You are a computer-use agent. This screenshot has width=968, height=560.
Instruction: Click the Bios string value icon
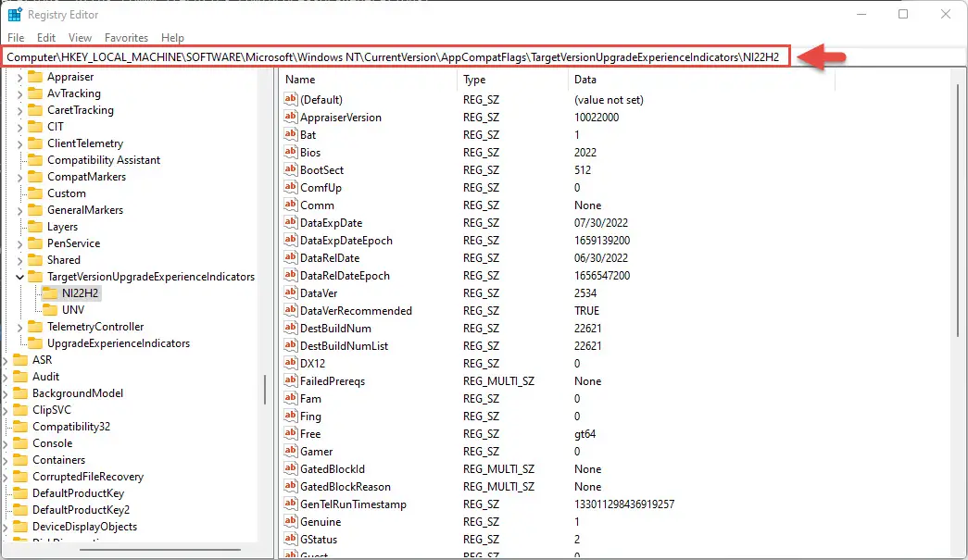pos(291,152)
